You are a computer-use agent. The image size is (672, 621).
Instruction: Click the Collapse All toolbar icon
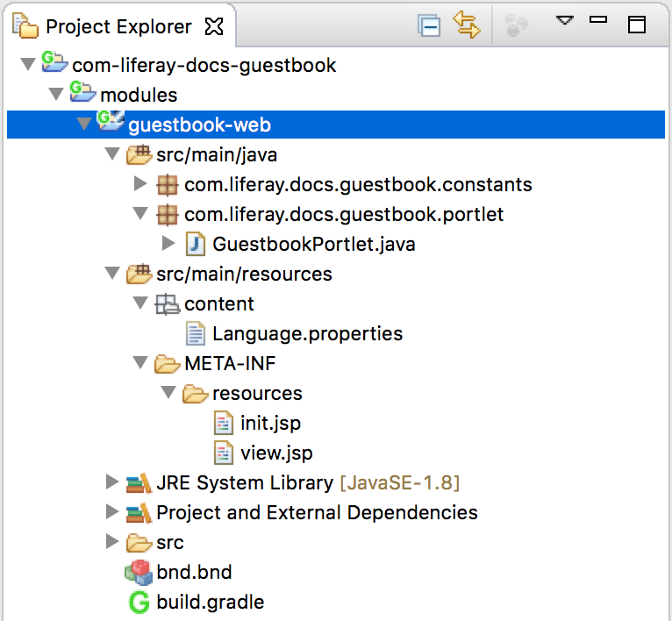tap(429, 25)
